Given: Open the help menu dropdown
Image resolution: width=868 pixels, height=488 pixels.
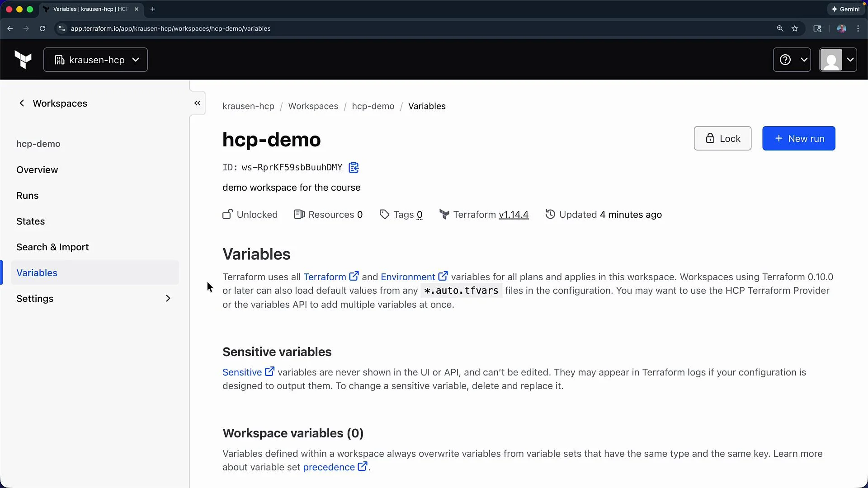Looking at the screenshot, I should 792,60.
